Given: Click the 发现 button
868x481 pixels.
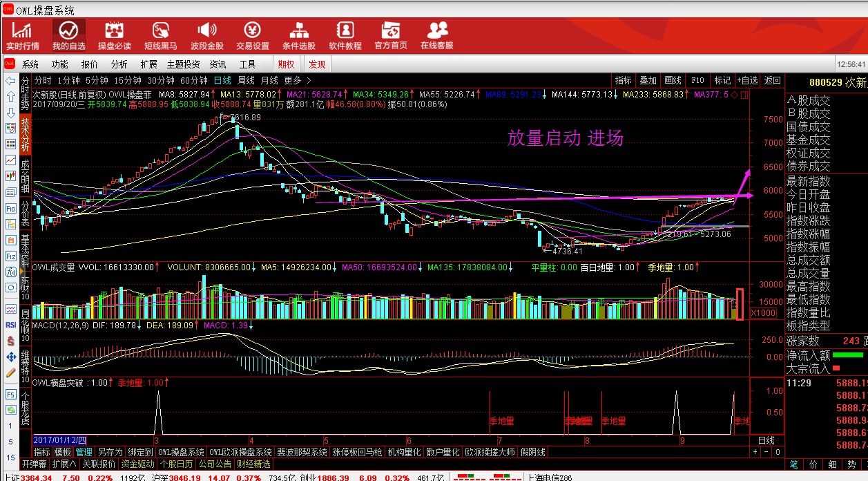Looking at the screenshot, I should (317, 64).
